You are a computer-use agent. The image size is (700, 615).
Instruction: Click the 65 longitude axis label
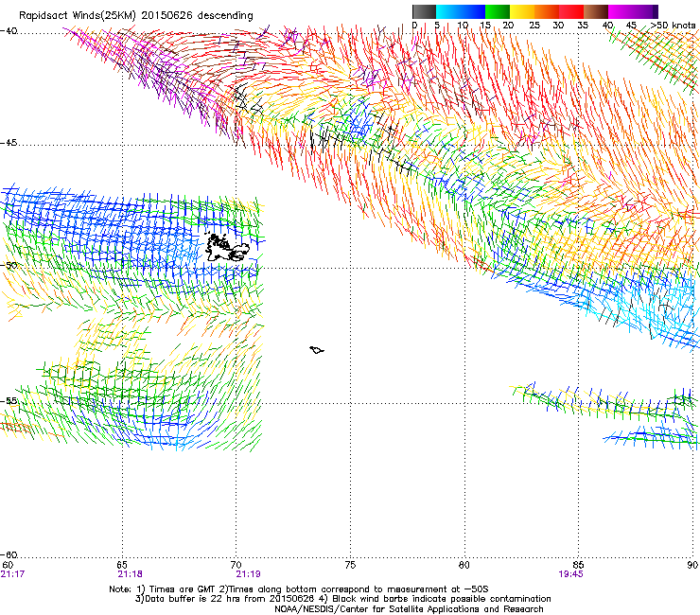click(x=122, y=565)
